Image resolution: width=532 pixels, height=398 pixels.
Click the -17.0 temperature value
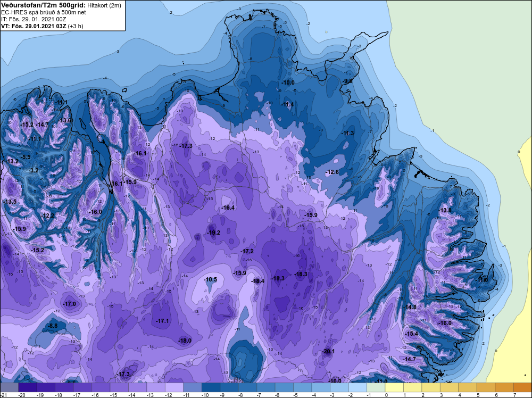[70, 304]
